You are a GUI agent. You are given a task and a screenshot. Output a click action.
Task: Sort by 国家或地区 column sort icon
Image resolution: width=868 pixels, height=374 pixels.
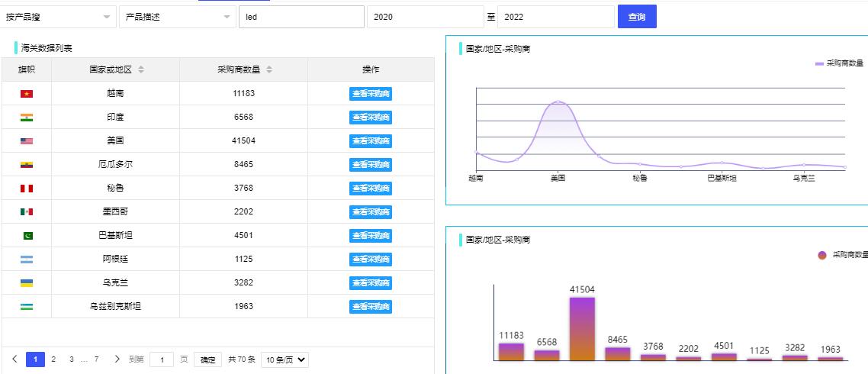point(141,70)
